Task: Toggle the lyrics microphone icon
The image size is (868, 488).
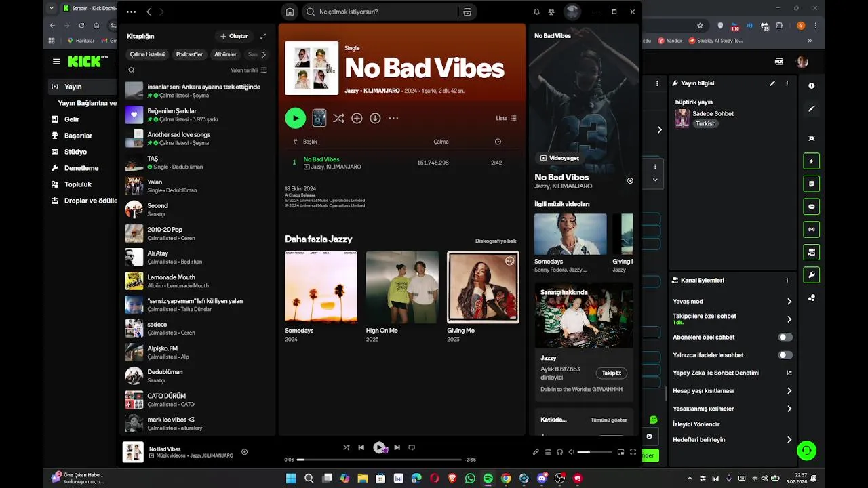Action: pos(536,452)
